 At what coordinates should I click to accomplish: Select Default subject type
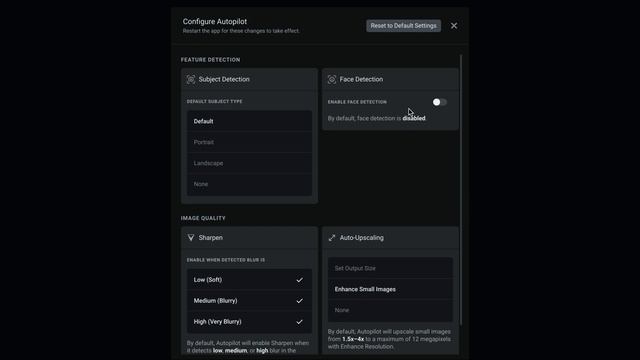249,121
